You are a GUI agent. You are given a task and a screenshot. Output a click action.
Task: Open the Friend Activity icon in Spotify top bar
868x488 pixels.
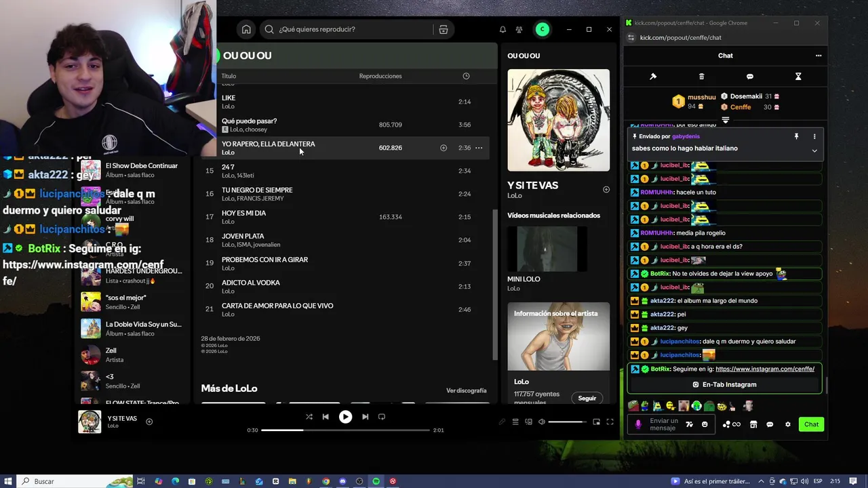[519, 29]
